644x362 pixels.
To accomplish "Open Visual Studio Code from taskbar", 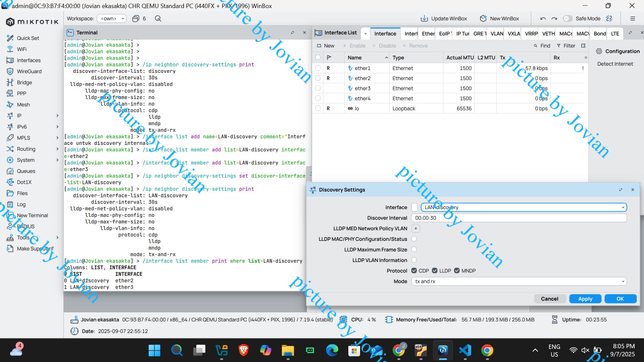I will point(465,350).
